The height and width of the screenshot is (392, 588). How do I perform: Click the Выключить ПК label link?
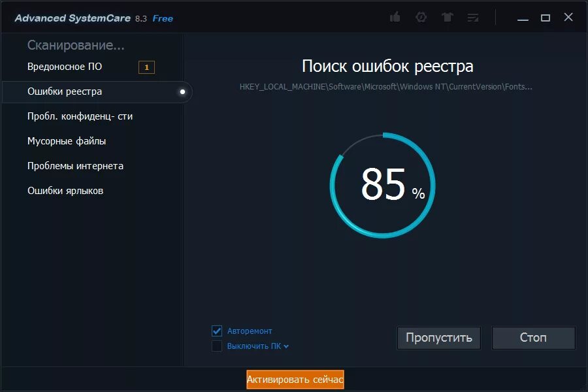point(254,346)
